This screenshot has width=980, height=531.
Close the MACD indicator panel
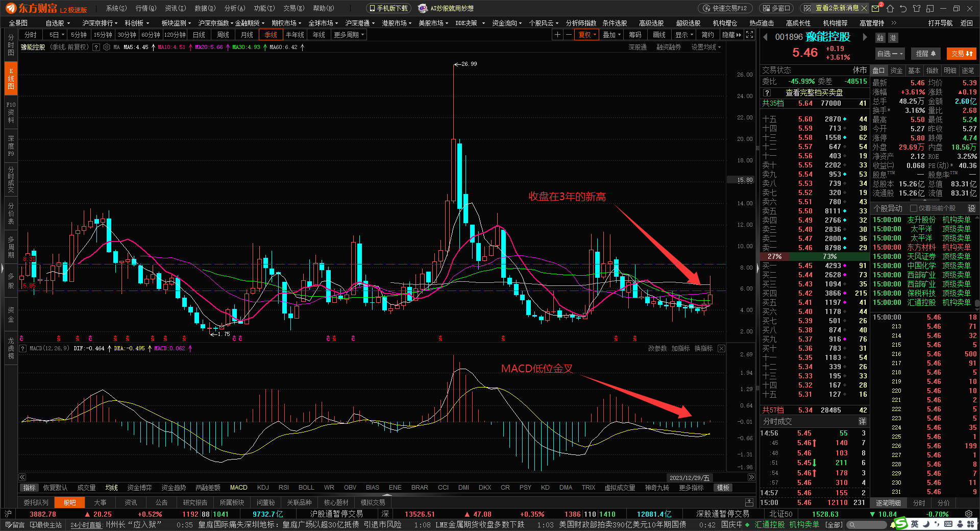(721, 348)
